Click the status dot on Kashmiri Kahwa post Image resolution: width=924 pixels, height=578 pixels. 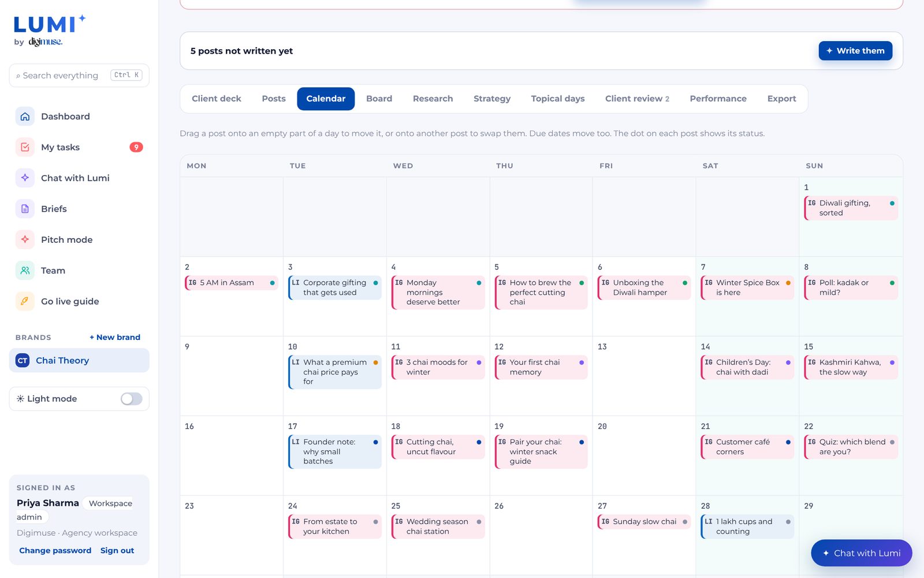tap(892, 362)
